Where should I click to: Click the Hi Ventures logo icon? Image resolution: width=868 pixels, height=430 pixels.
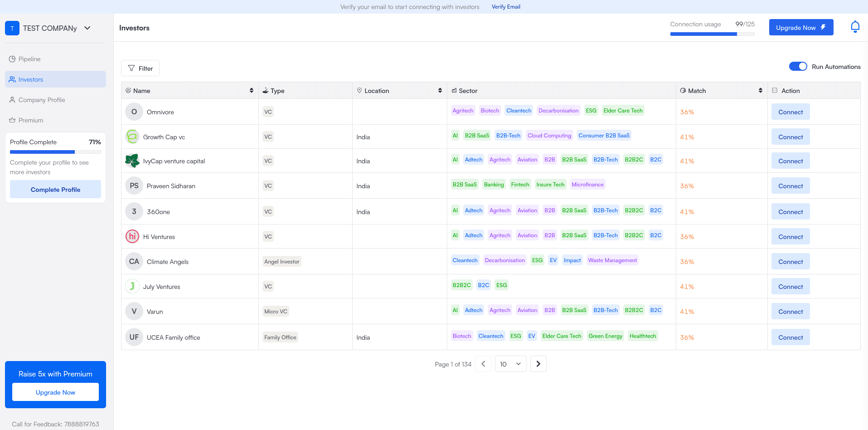pyautogui.click(x=132, y=236)
